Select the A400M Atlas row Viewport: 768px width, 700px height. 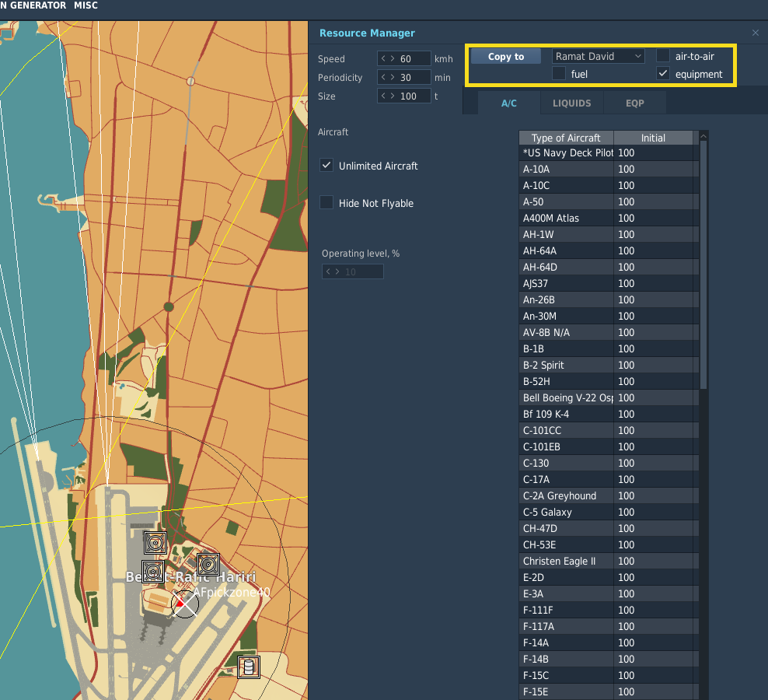point(609,218)
